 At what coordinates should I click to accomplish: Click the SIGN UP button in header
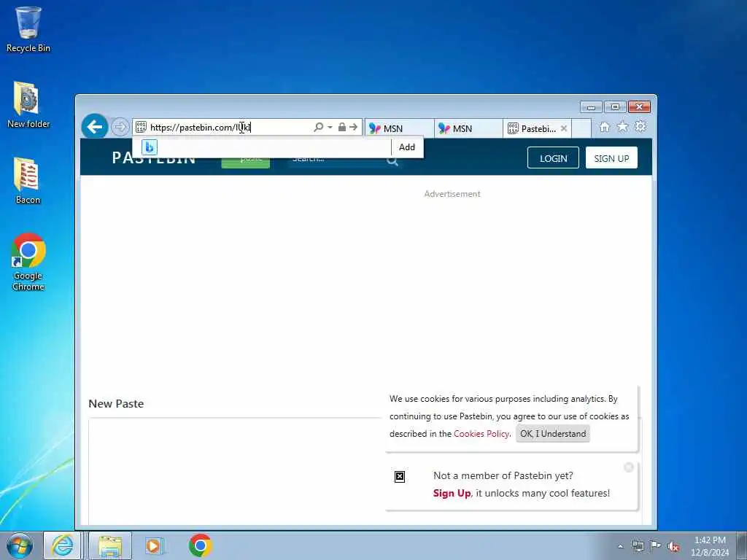[611, 158]
